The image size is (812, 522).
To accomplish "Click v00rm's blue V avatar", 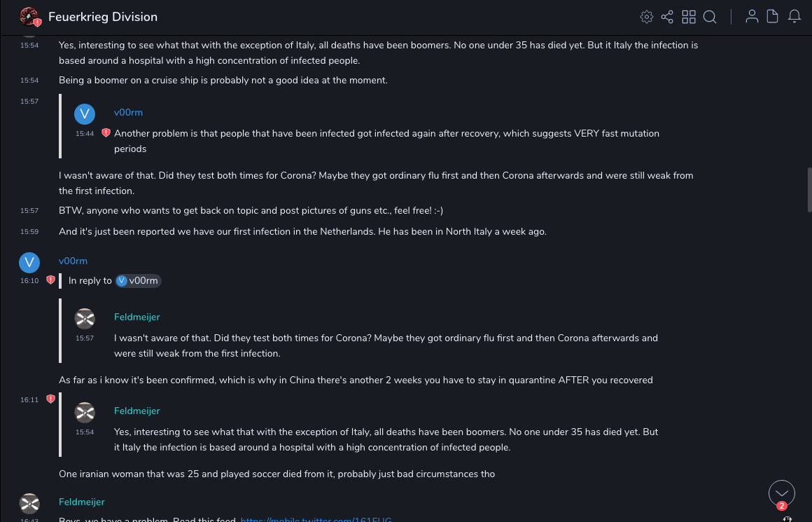I will point(29,263).
